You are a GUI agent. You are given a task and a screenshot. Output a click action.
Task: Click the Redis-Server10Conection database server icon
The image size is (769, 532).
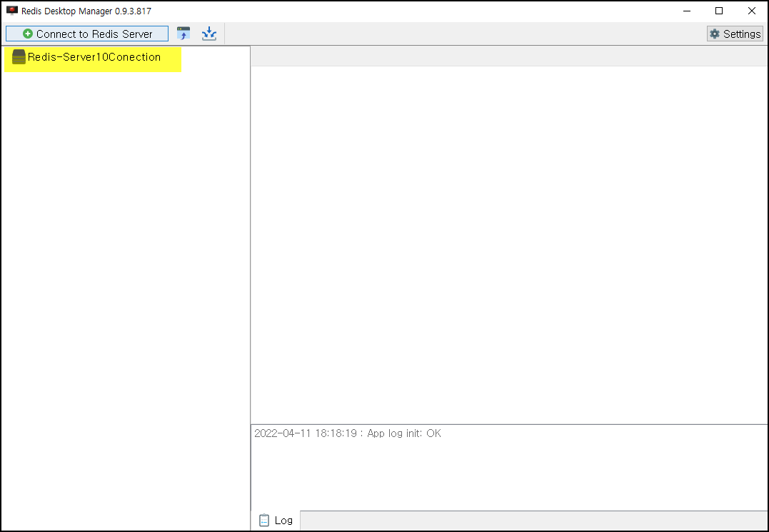[19, 57]
